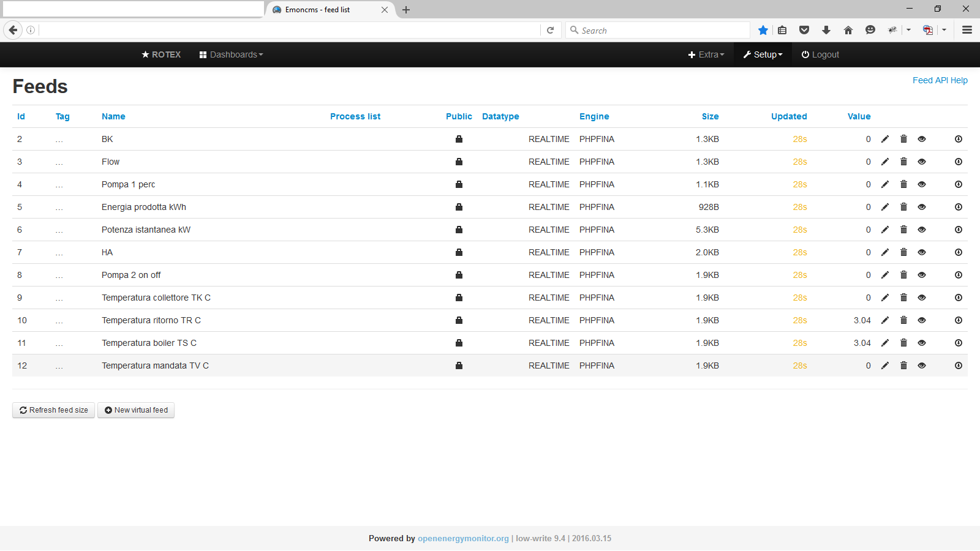Expand the Dashboards dropdown menu

(x=231, y=54)
